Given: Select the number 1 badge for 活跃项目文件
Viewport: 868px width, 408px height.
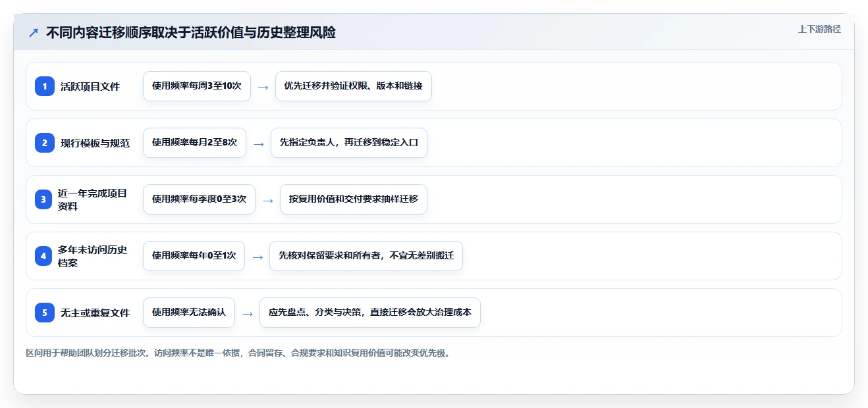Looking at the screenshot, I should (x=45, y=86).
